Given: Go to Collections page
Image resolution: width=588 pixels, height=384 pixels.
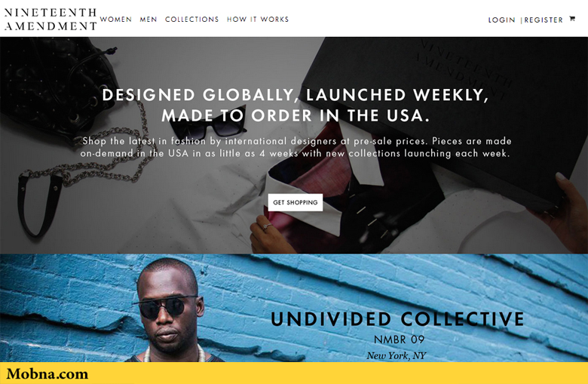Looking at the screenshot, I should [x=192, y=19].
